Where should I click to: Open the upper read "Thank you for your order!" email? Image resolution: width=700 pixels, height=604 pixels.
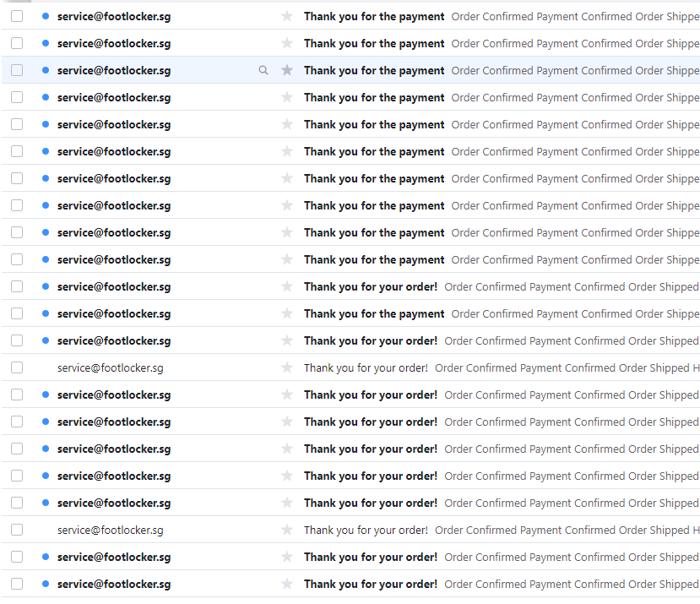point(366,367)
